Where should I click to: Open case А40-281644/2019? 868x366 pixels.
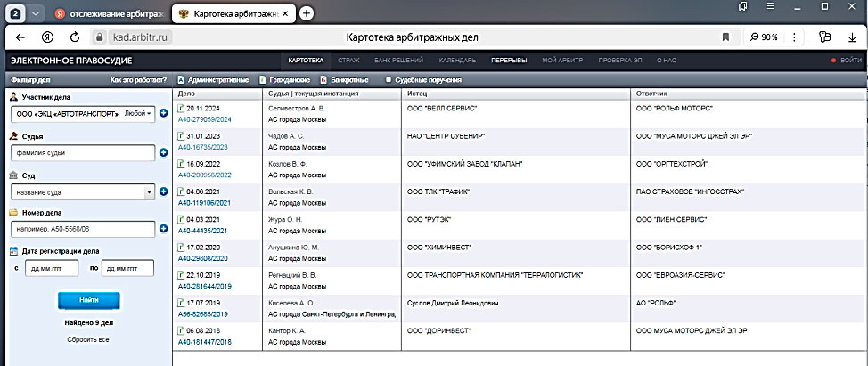tap(205, 287)
